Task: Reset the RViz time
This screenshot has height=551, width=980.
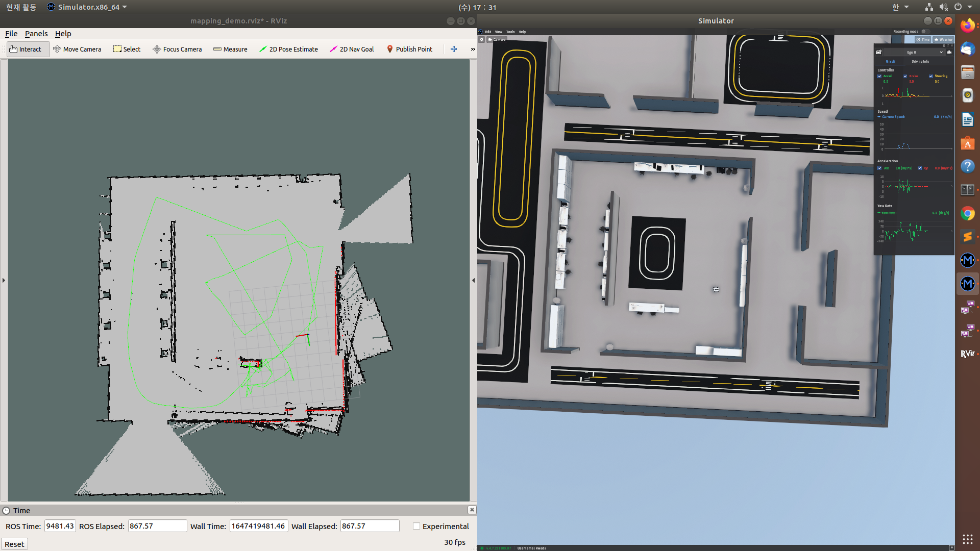Action: 14,544
